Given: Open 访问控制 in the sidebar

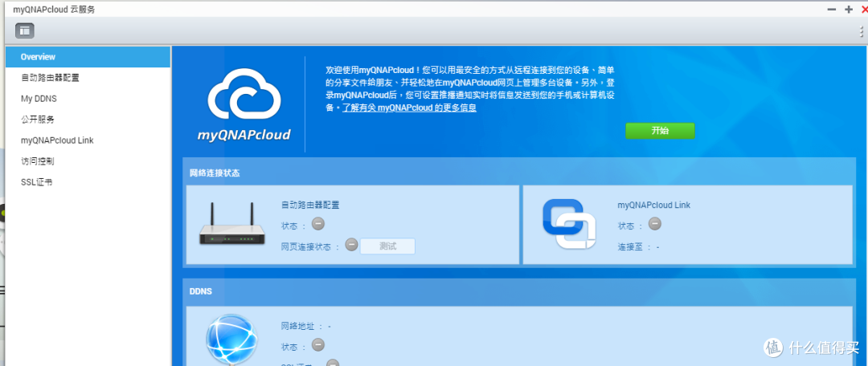Looking at the screenshot, I should (88, 161).
